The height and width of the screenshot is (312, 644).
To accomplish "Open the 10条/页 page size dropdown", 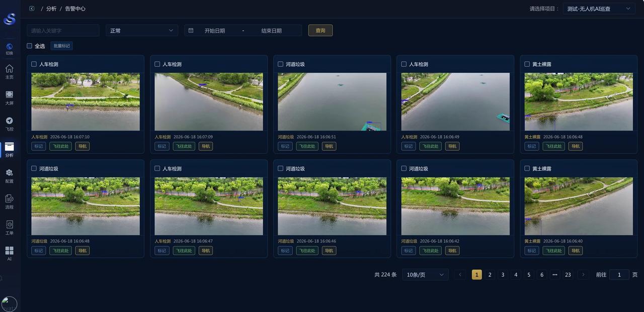I will click(425, 275).
